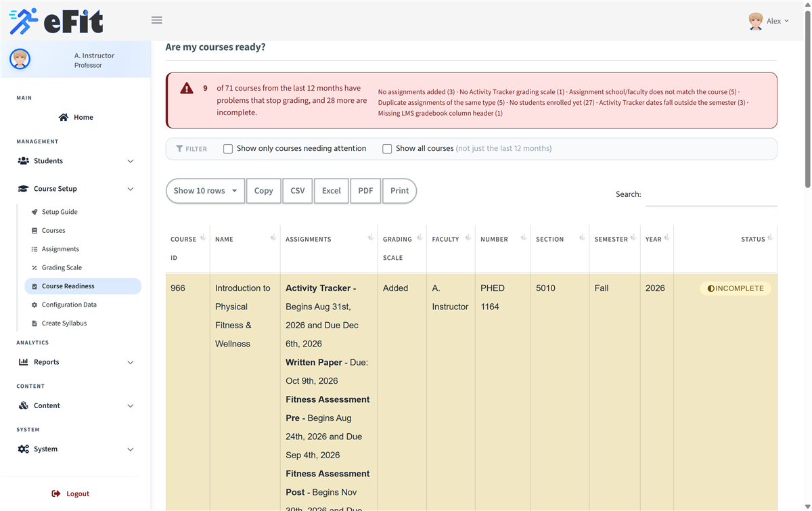
Task: Sort by Status column arrows
Action: pyautogui.click(x=770, y=238)
